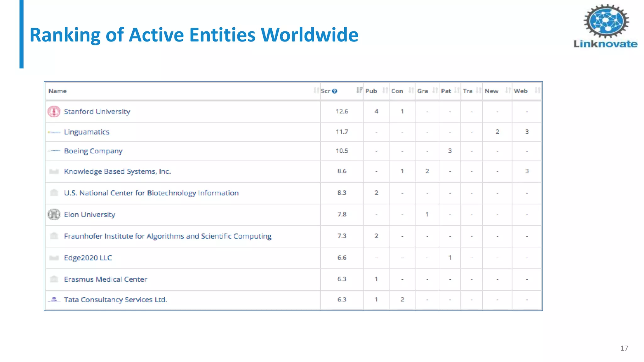Screen dimensions: 644x362
Task: Sort table using the New sort arrows
Action: [508, 90]
